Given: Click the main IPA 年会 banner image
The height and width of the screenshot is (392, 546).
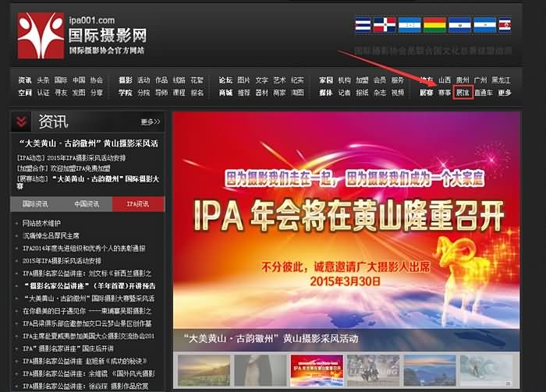Looking at the screenshot, I should click(x=346, y=221).
